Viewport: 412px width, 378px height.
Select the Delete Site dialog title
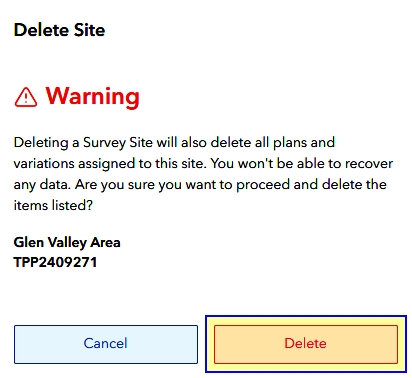coord(59,30)
